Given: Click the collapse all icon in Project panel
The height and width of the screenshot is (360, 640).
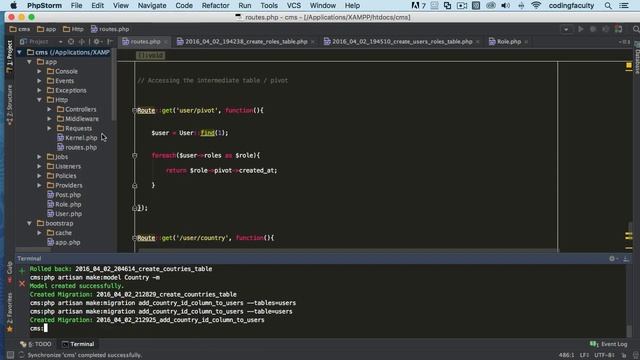Looking at the screenshot, I should pos(82,42).
